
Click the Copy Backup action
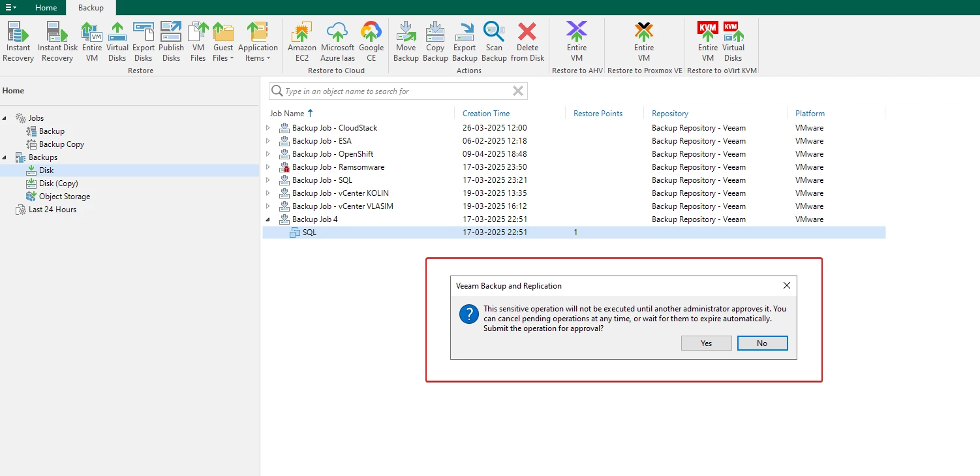[435, 42]
